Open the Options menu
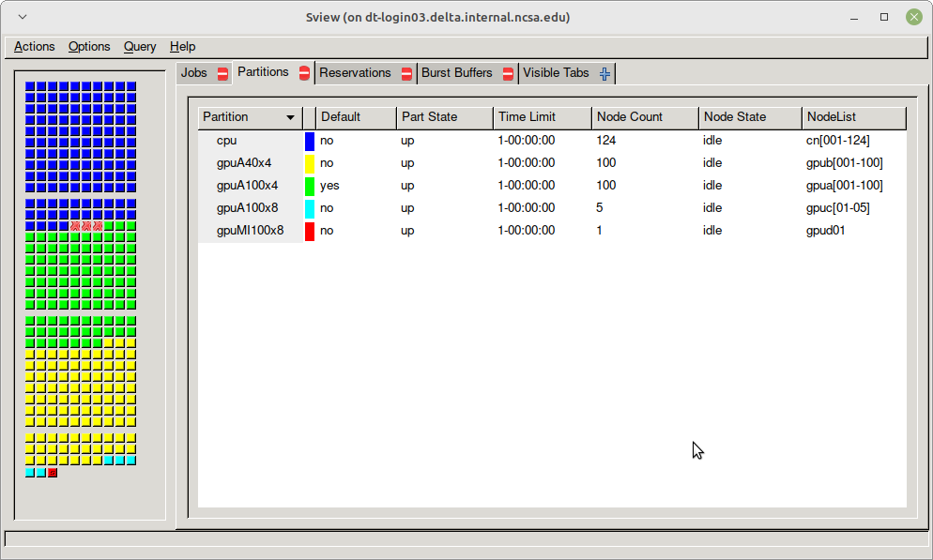Viewport: 933px width, 560px height. (x=89, y=46)
